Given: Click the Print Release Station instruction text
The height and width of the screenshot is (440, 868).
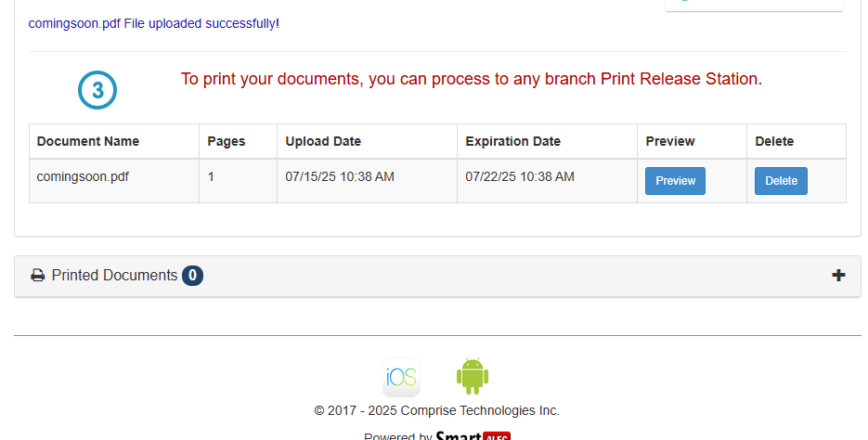Looking at the screenshot, I should [x=471, y=79].
